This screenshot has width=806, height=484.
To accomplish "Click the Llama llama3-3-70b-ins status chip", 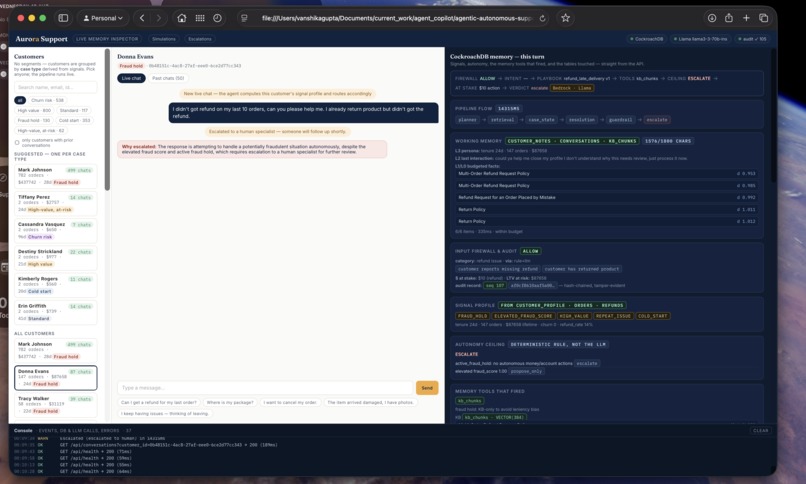I will click(x=700, y=39).
